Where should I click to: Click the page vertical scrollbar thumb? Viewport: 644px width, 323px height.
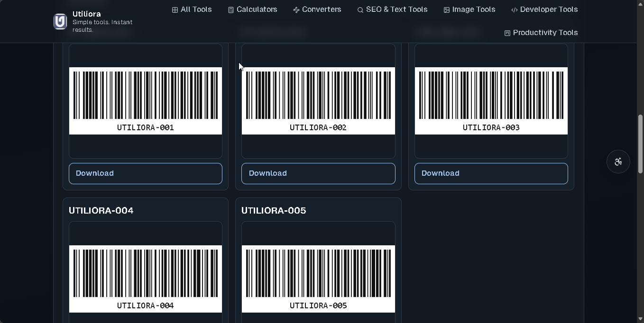tap(640, 144)
